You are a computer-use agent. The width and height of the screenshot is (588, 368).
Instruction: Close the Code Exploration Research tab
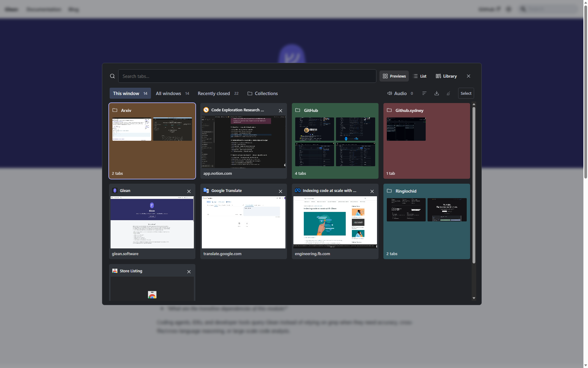[281, 110]
